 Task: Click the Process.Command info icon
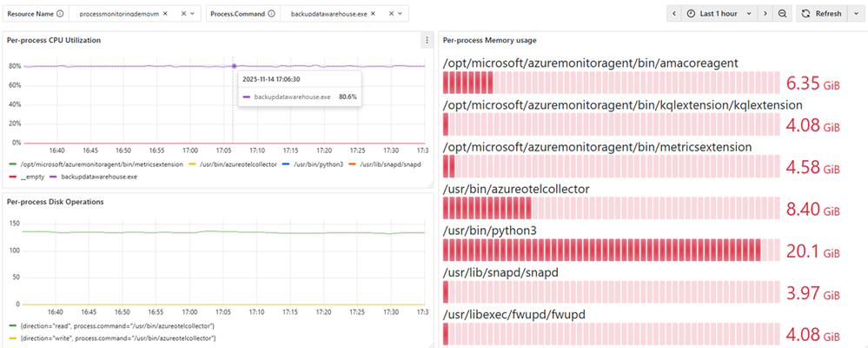click(271, 13)
